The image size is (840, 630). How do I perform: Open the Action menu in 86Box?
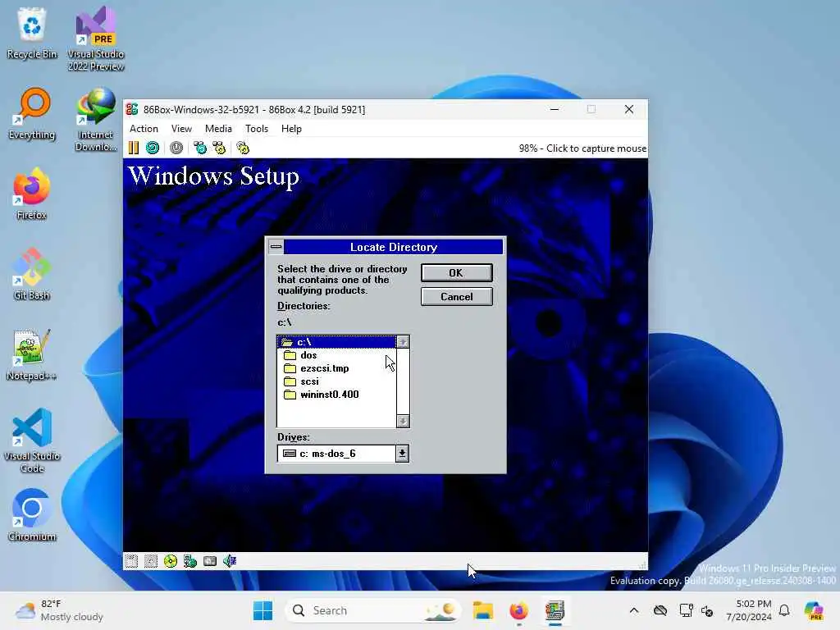tap(144, 129)
